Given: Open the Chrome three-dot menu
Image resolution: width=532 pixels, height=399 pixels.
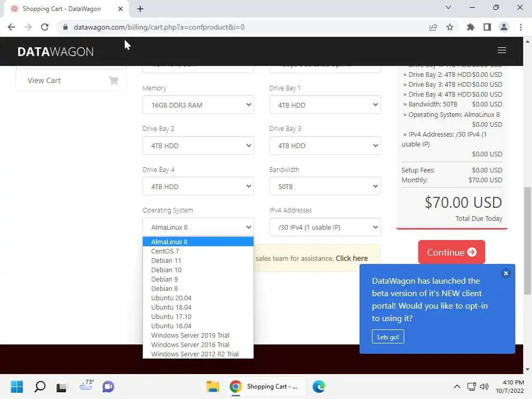Looking at the screenshot, I should pyautogui.click(x=521, y=27).
